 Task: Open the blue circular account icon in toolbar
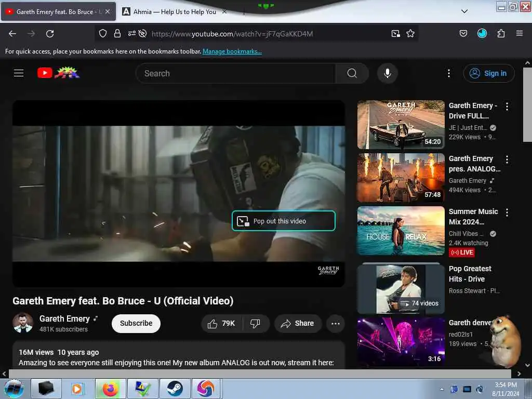pos(482,33)
